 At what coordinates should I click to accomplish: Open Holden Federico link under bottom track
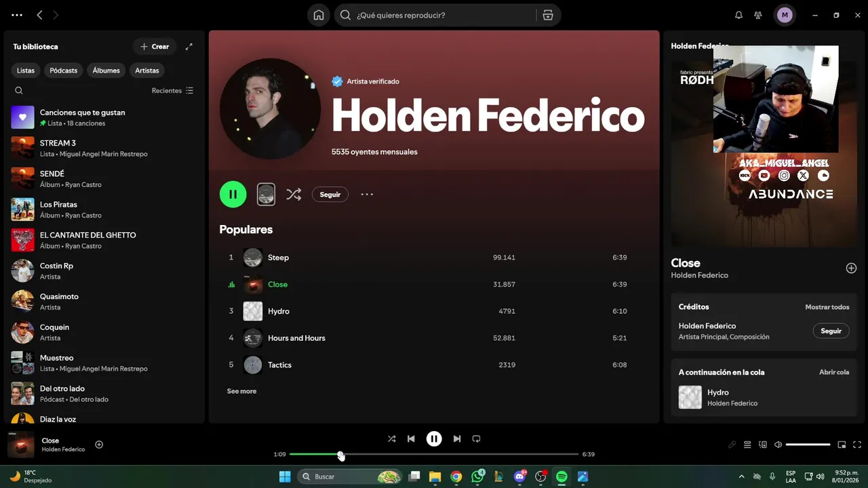63,449
